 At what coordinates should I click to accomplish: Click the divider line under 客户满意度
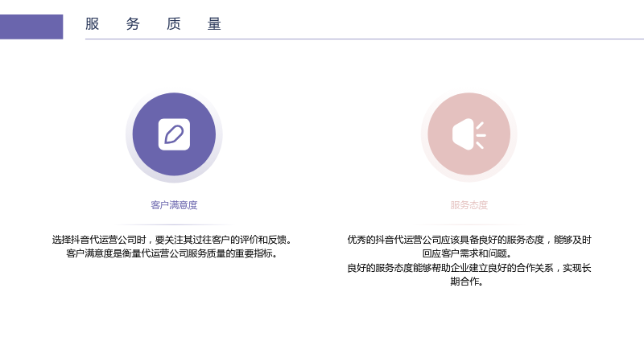click(174, 225)
